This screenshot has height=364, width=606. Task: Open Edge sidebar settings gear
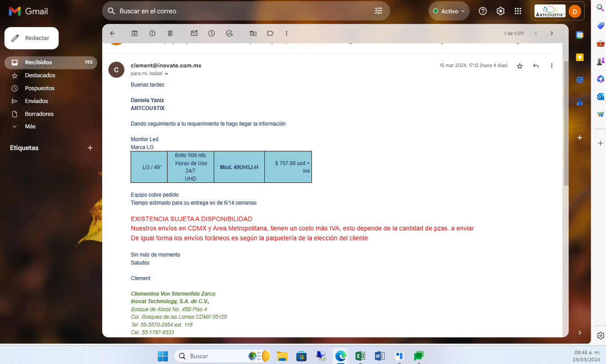600,335
